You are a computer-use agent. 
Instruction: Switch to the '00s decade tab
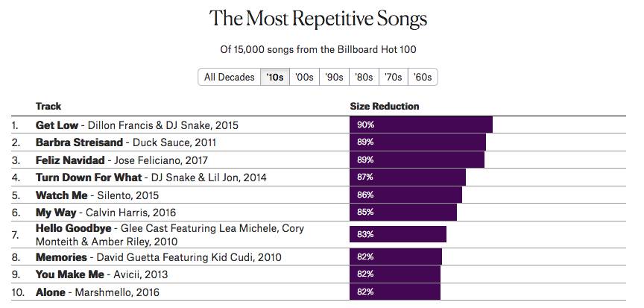[304, 77]
